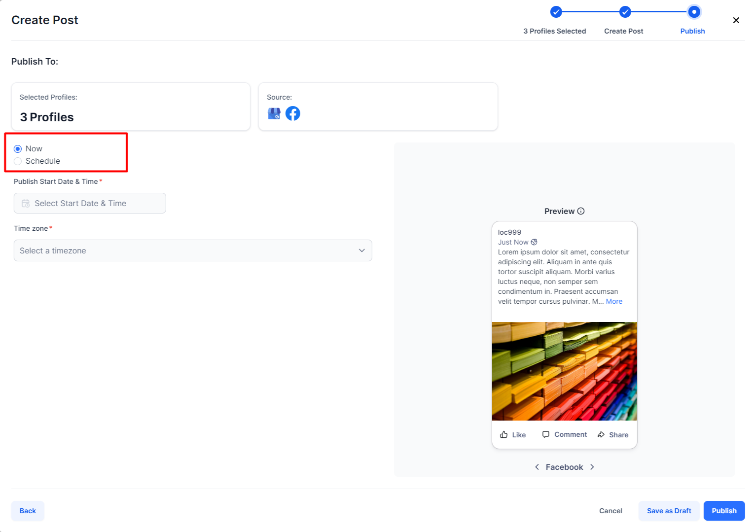Viewport: 756px width, 532px height.
Task: Click the globe privacy icon beside Just Now
Action: point(534,242)
